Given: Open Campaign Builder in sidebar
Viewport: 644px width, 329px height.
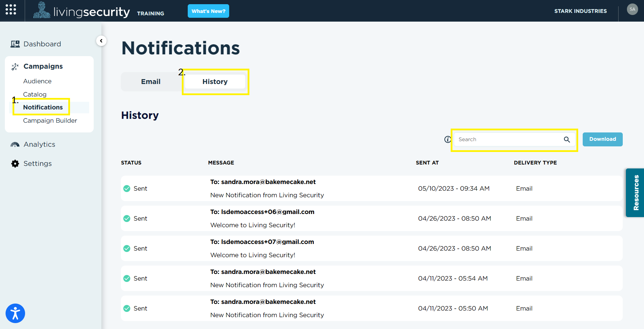Looking at the screenshot, I should [x=50, y=121].
